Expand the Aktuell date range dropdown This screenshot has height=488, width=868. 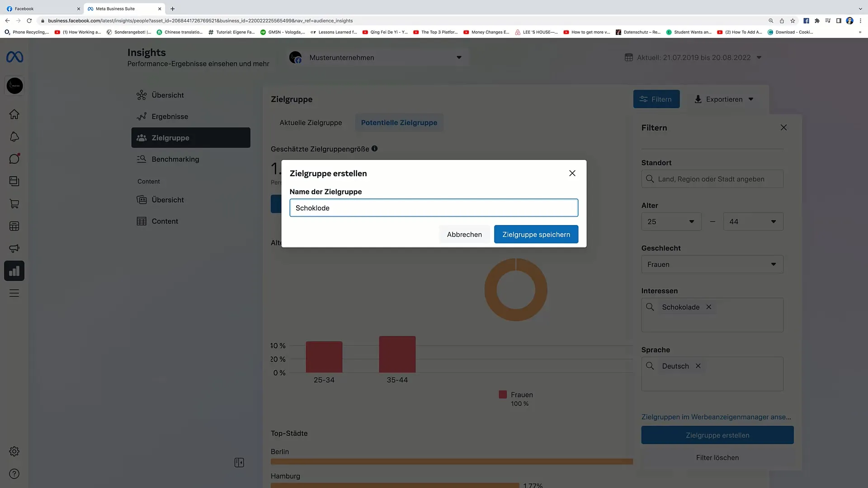point(761,57)
